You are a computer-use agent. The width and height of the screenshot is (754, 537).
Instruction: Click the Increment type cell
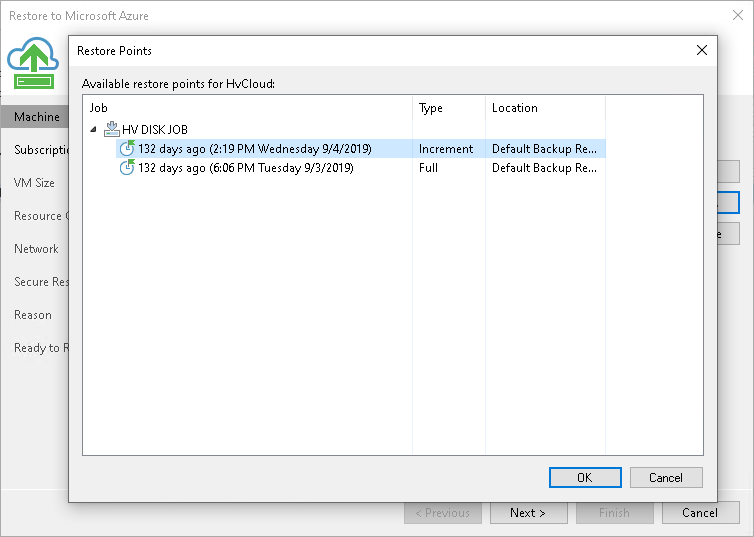click(x=446, y=149)
